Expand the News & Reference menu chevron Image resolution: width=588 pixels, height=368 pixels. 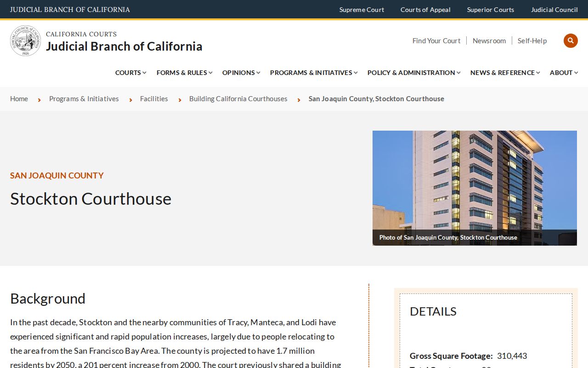[x=538, y=73]
